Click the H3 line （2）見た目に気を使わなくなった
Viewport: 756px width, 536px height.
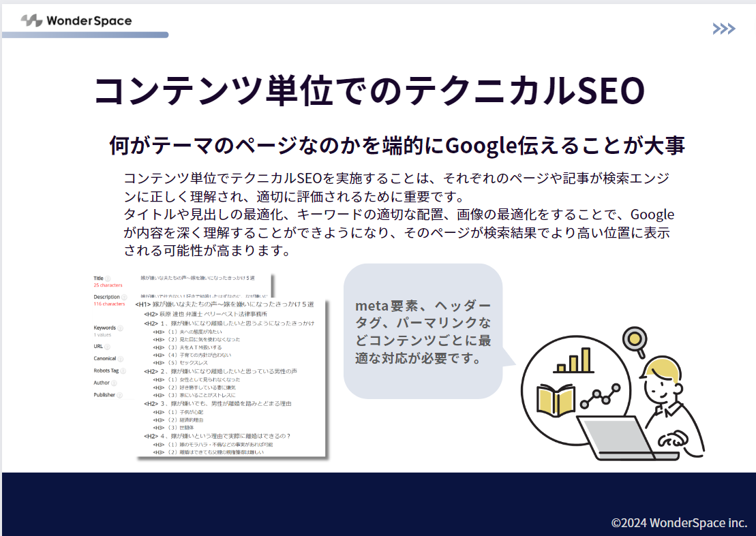click(196, 340)
